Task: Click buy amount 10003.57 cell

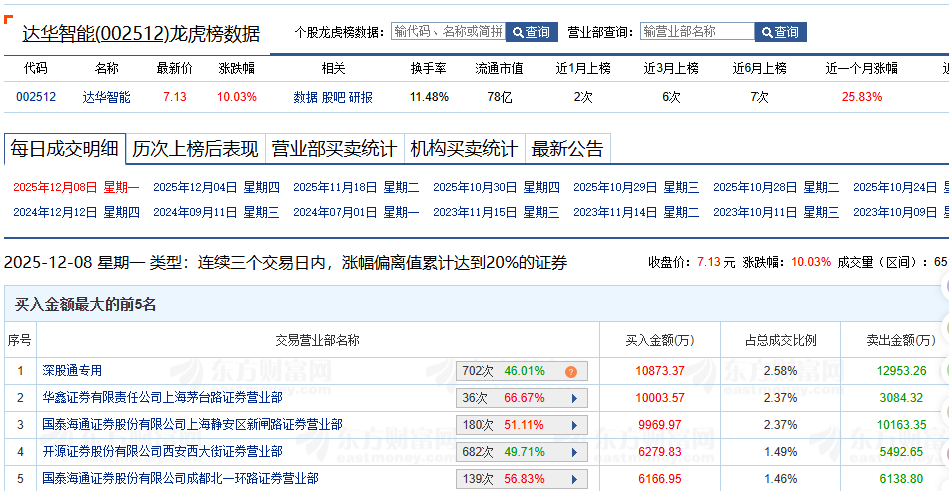Action: point(660,398)
